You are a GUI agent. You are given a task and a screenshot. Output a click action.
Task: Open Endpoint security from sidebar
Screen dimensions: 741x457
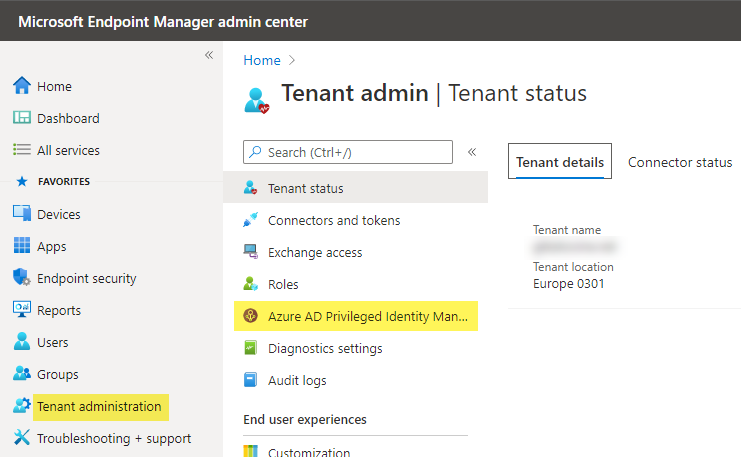click(86, 278)
